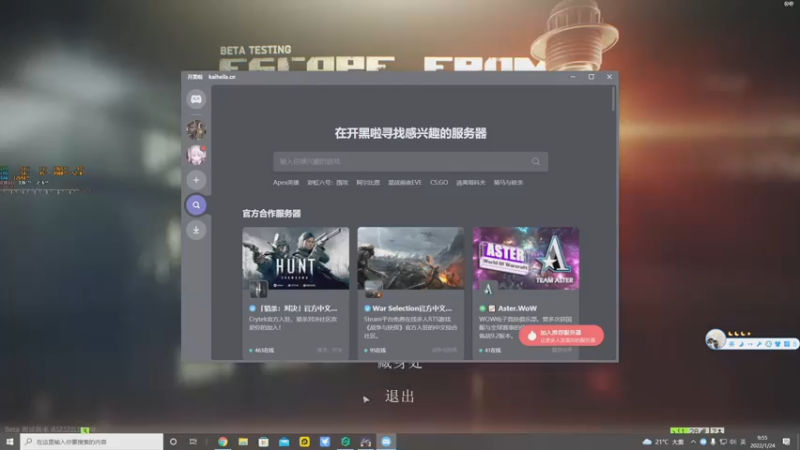Viewport: 800px width, 450px height.
Task: Click the 463在线 count on Hunt card
Action: 262,351
